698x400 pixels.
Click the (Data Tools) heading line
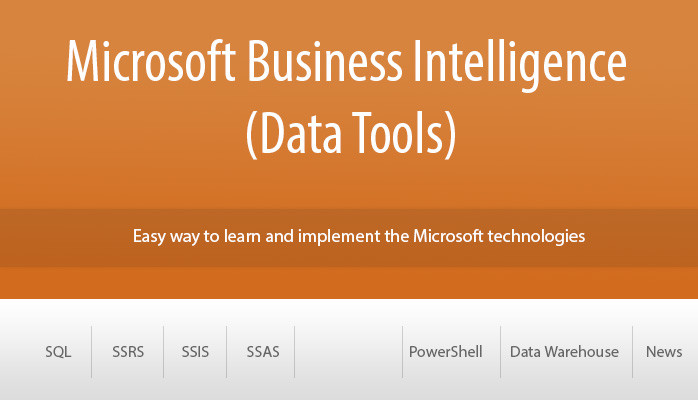pos(351,133)
